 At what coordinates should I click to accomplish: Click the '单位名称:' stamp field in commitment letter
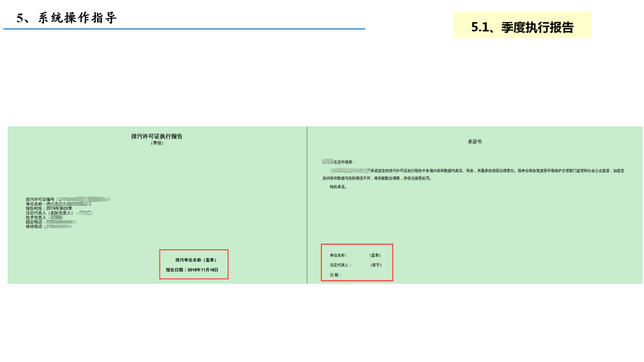[339, 255]
